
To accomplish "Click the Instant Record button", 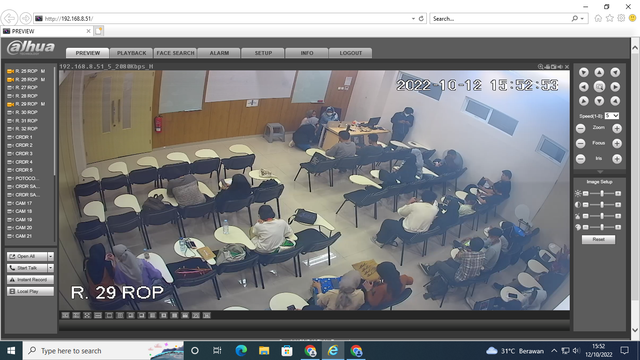I will coord(30,280).
